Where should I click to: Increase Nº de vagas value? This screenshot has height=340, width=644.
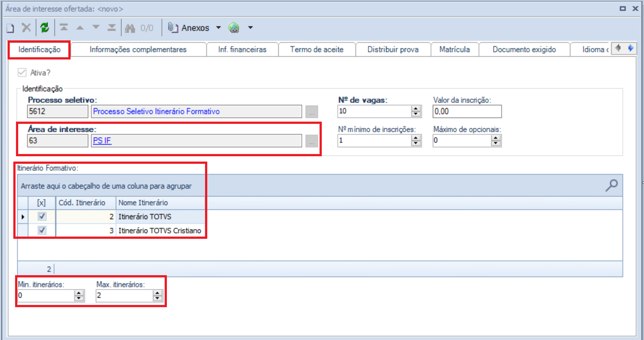(x=416, y=108)
